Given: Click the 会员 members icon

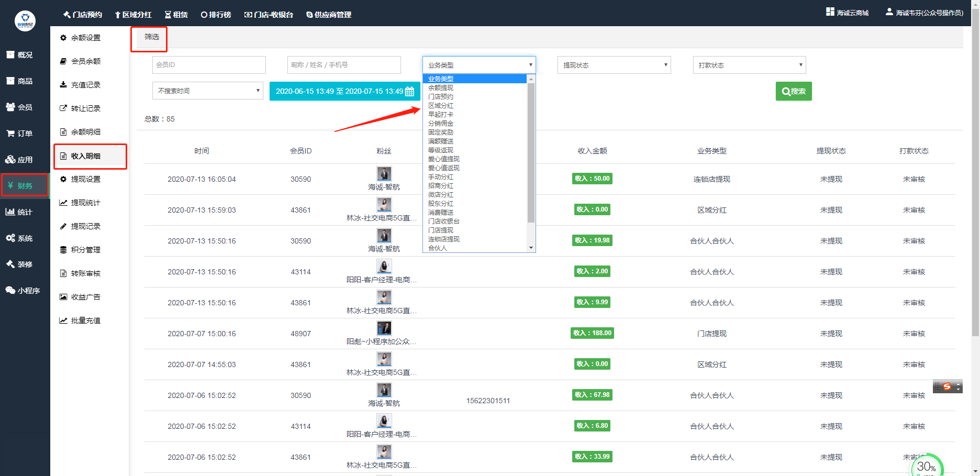Looking at the screenshot, I should (x=10, y=107).
